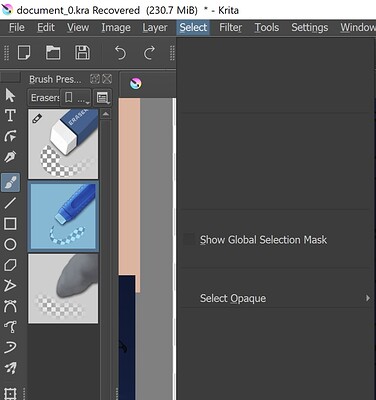The width and height of the screenshot is (376, 400).
Task: Select the Freehand Path tool
Action: [x=10, y=327]
